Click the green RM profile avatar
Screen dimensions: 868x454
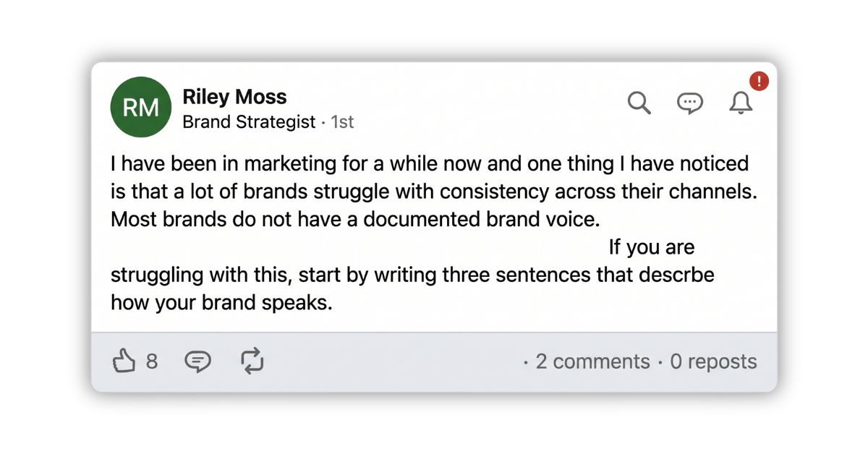[x=141, y=107]
